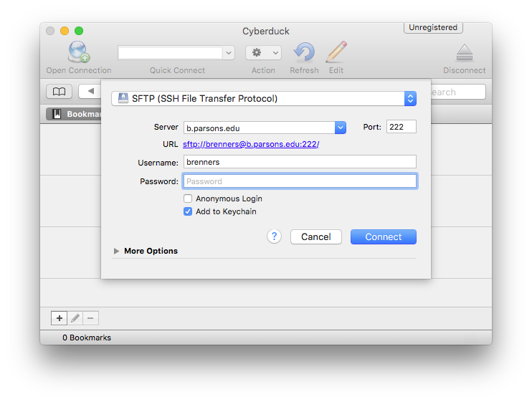The height and width of the screenshot is (402, 532).
Task: Click the edit bookmark pencil button
Action: click(x=75, y=318)
